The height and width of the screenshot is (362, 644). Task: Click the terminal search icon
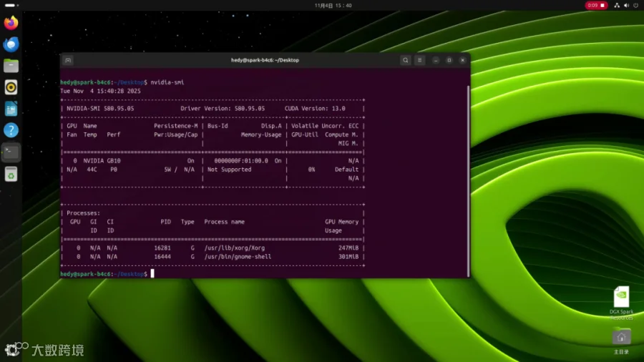(x=406, y=60)
